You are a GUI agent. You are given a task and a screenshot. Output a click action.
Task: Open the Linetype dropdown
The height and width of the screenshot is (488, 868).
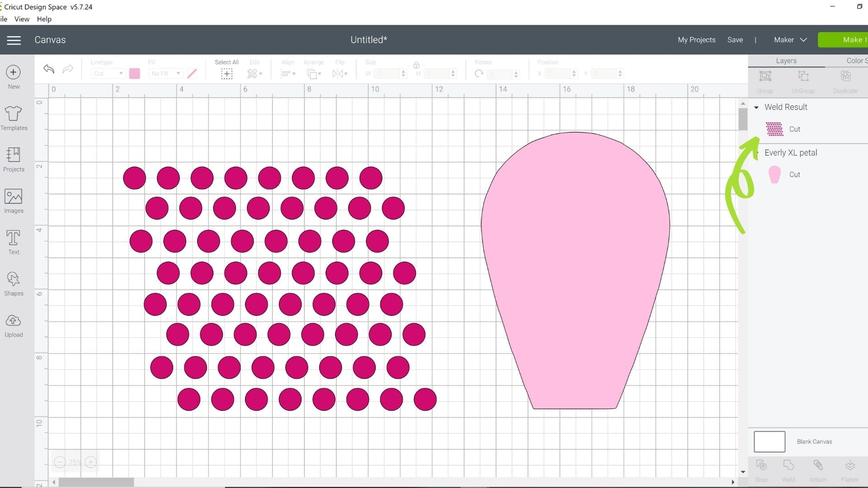108,73
